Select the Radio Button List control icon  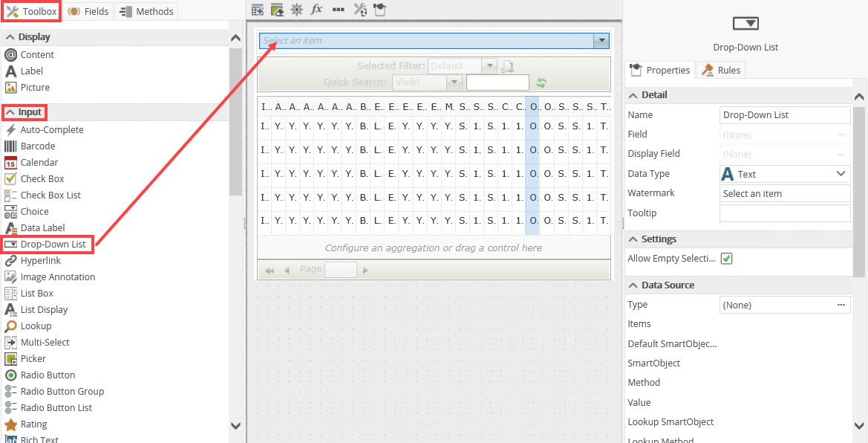pos(10,407)
